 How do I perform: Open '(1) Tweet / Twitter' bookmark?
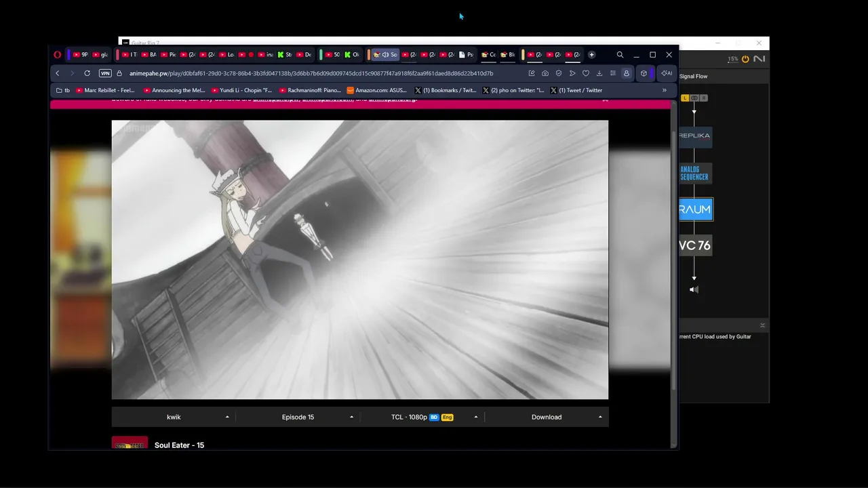coord(576,90)
